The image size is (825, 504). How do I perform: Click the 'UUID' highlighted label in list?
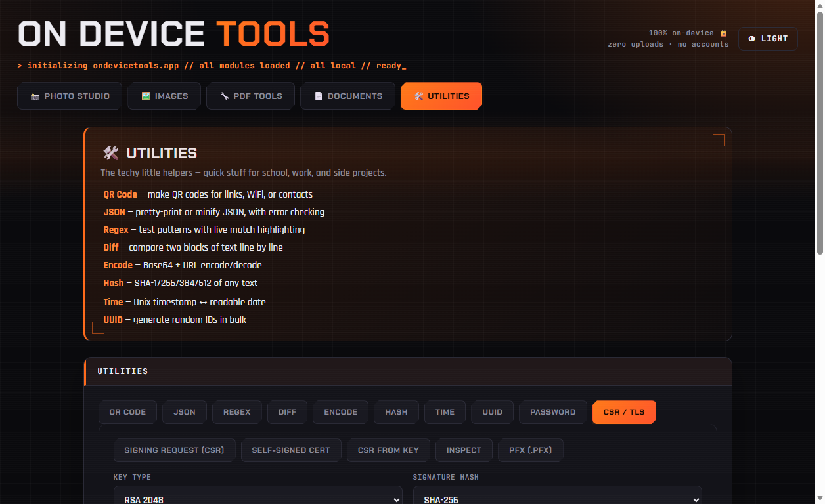(113, 320)
